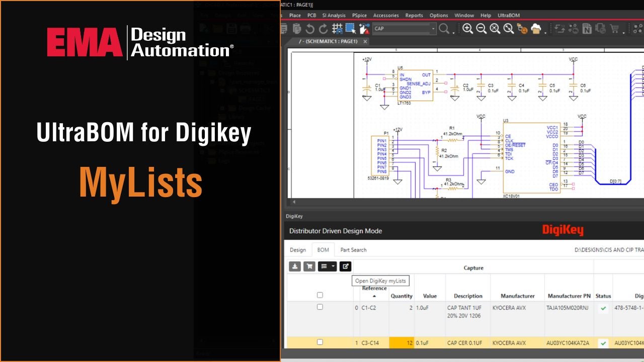Open the Reports menu

click(414, 16)
